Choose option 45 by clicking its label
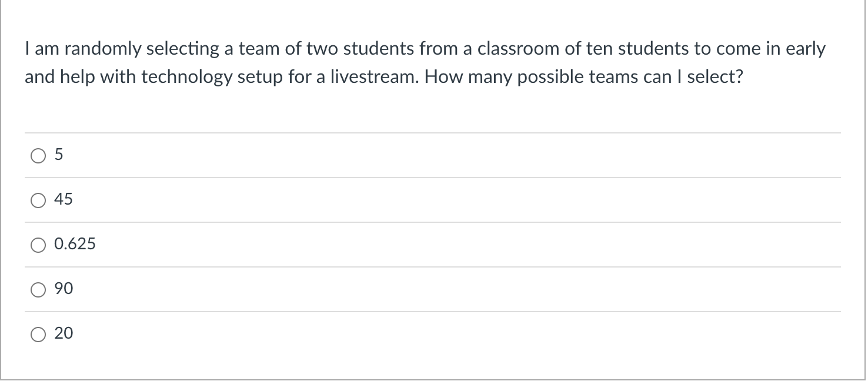The width and height of the screenshot is (868, 381). tap(64, 199)
